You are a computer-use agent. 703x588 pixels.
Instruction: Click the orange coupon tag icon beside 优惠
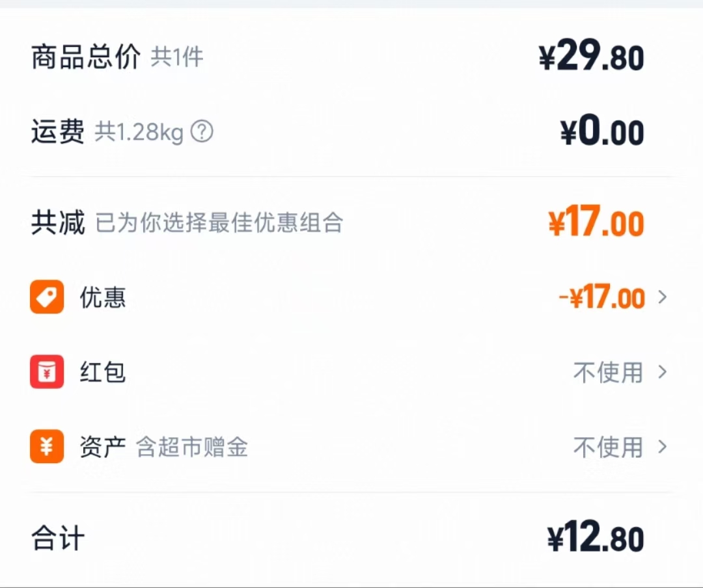[46, 297]
